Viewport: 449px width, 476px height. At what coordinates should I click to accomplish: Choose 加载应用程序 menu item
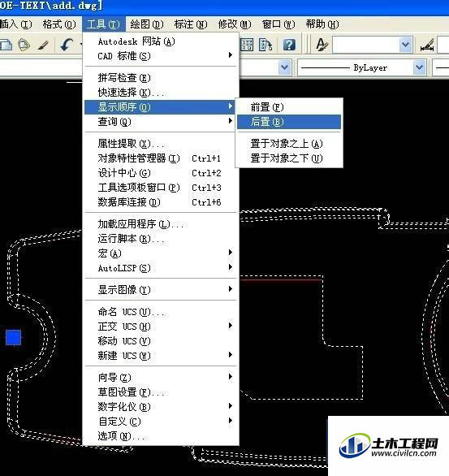[x=160, y=224]
